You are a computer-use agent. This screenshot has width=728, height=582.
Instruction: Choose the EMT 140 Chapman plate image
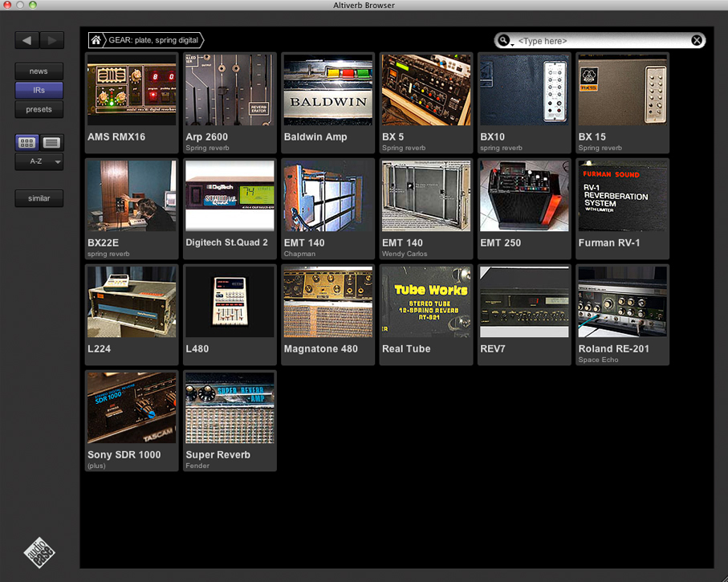[x=328, y=196]
